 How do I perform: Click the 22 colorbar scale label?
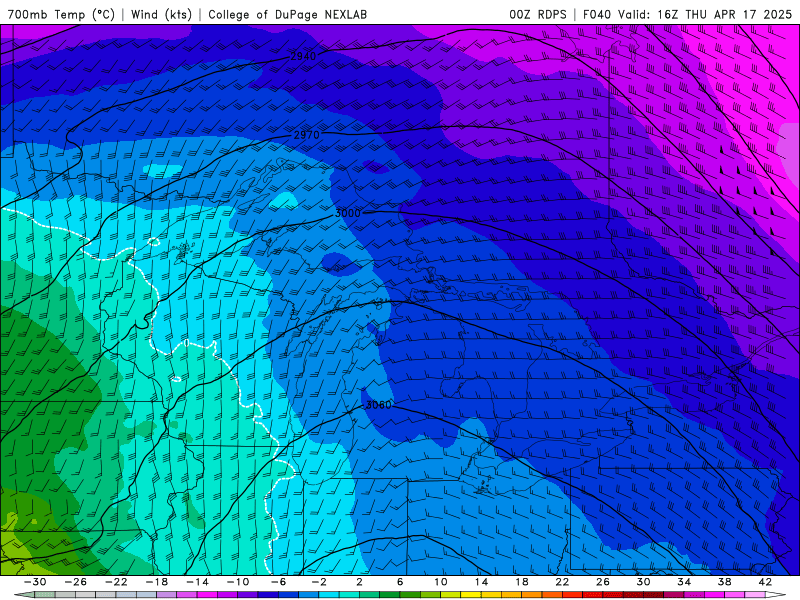click(x=562, y=582)
